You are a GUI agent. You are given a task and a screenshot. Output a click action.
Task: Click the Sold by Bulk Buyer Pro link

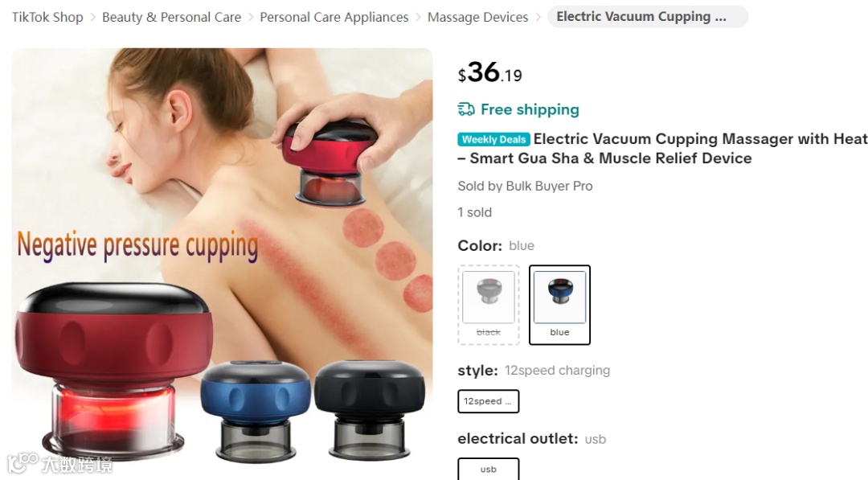pyautogui.click(x=525, y=186)
